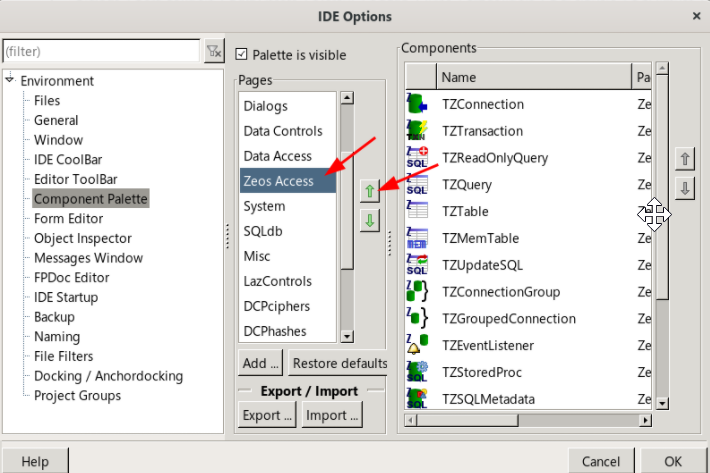Click the TZQuery SQL icon
This screenshot has height=473, width=710.
point(417,184)
